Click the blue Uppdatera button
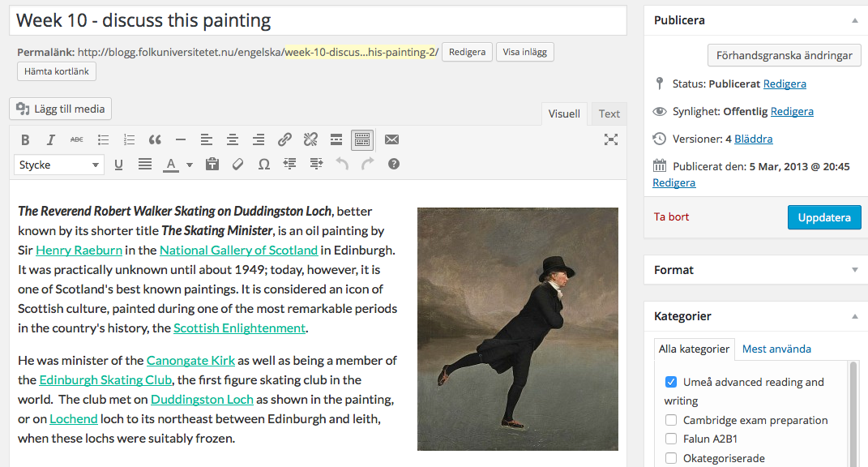The width and height of the screenshot is (868, 467). pyautogui.click(x=824, y=217)
